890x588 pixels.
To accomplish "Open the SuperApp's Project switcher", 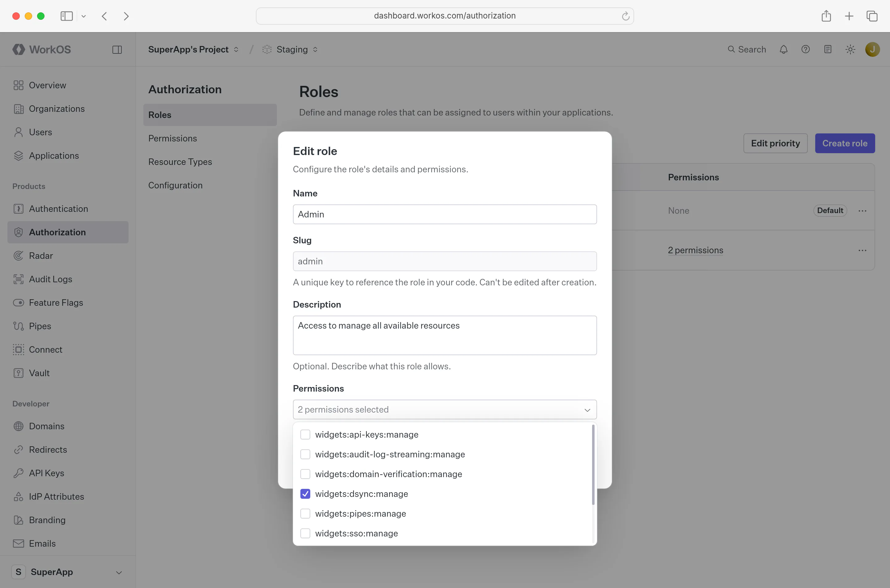I will (193, 49).
